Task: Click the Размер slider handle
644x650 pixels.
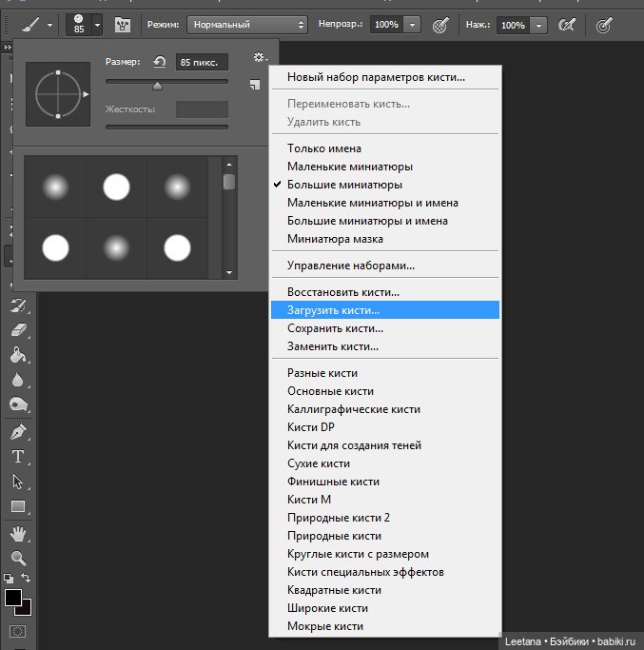Action: [x=157, y=86]
